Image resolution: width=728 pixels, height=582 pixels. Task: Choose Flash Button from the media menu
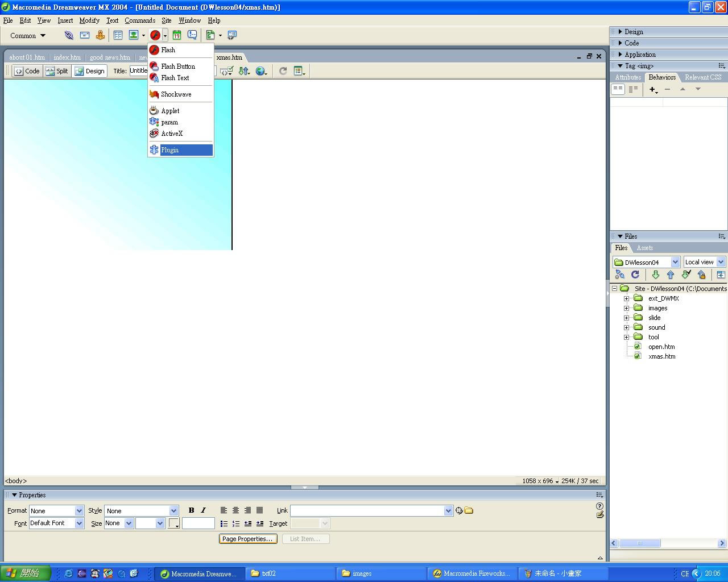(x=181, y=66)
